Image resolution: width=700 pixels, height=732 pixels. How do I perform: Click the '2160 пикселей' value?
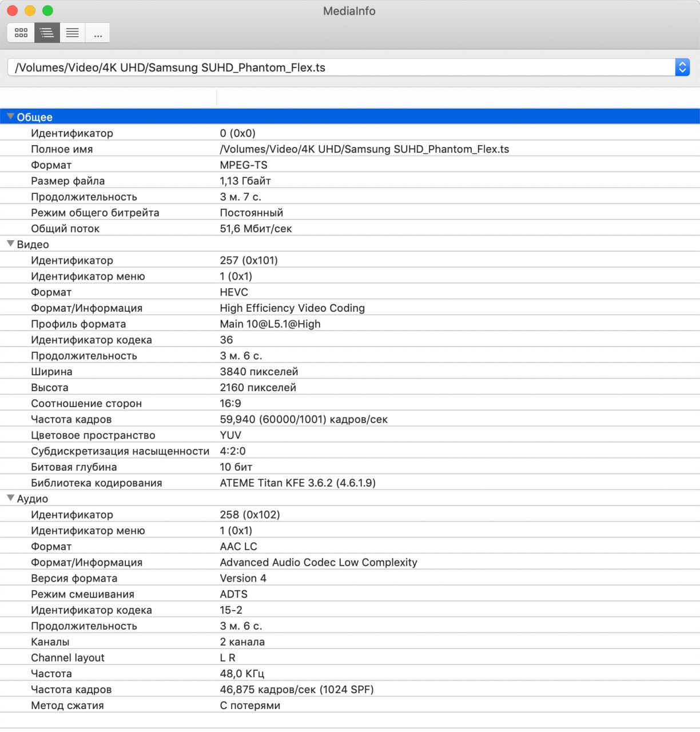tap(258, 387)
